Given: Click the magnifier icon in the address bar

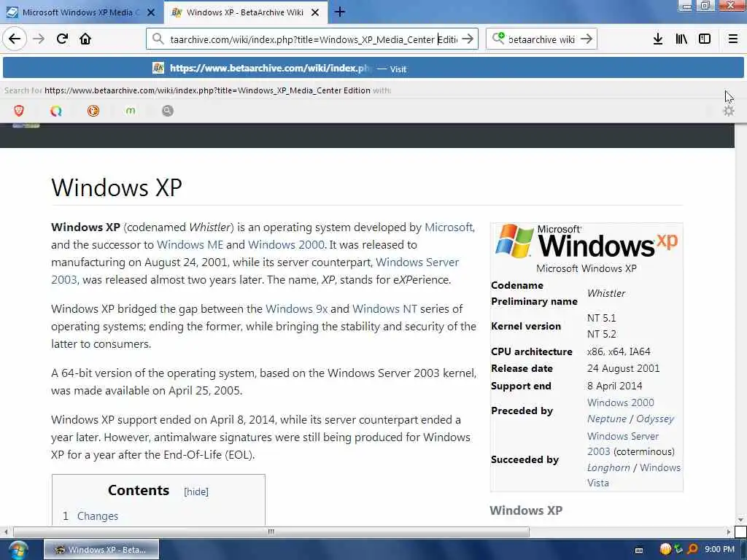Looking at the screenshot, I should [x=158, y=39].
